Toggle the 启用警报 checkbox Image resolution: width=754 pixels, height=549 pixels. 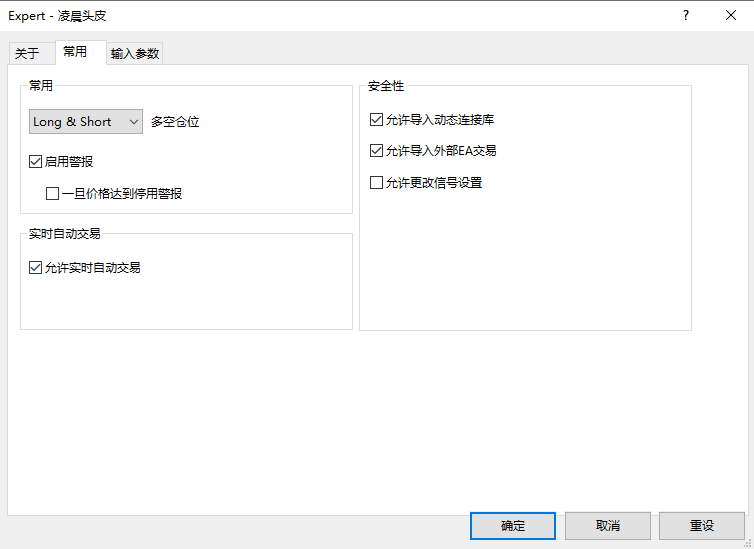coord(36,162)
